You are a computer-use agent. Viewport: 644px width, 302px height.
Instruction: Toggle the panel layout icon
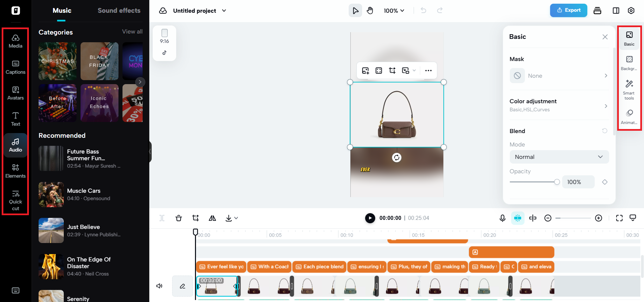(616, 11)
